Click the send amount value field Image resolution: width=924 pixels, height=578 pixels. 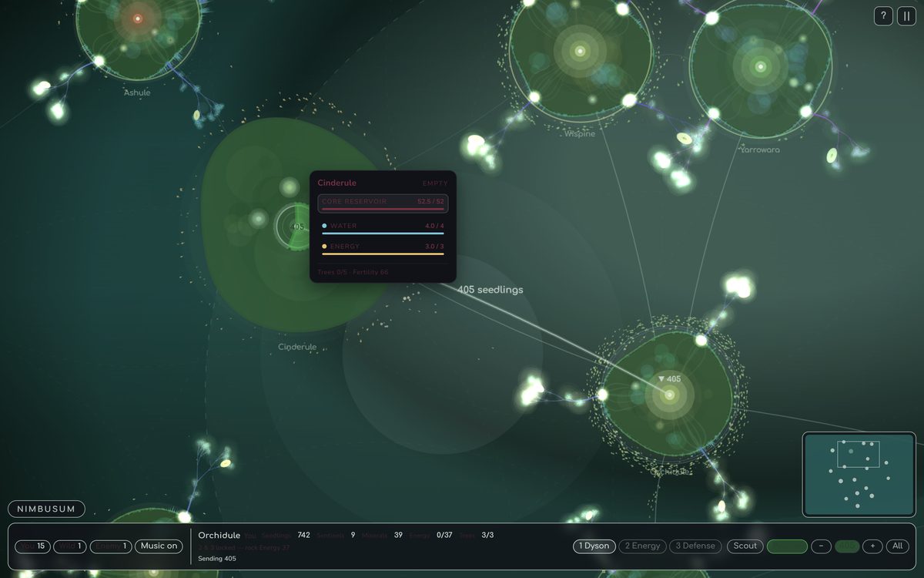point(847,546)
